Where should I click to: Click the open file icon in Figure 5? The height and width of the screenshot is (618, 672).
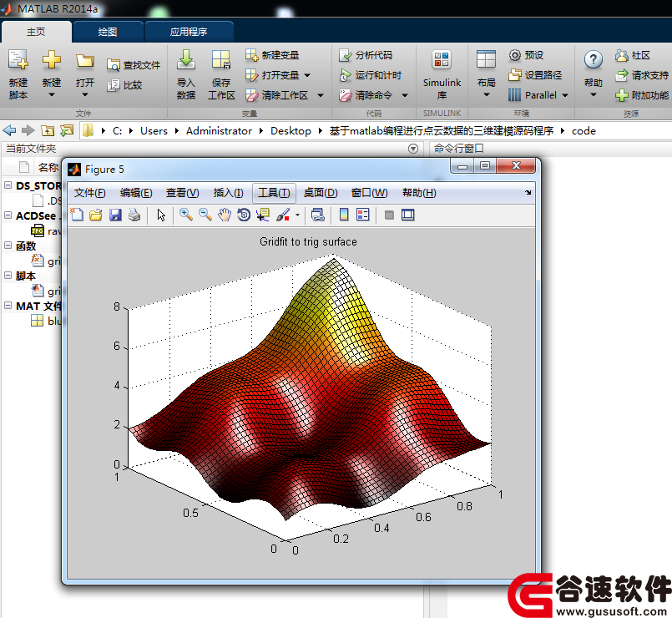coord(96,215)
